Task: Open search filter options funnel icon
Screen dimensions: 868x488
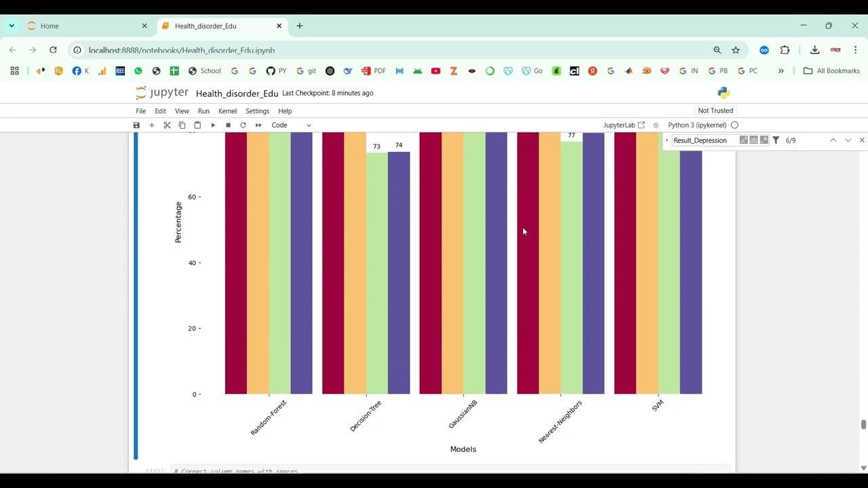Action: coord(776,140)
